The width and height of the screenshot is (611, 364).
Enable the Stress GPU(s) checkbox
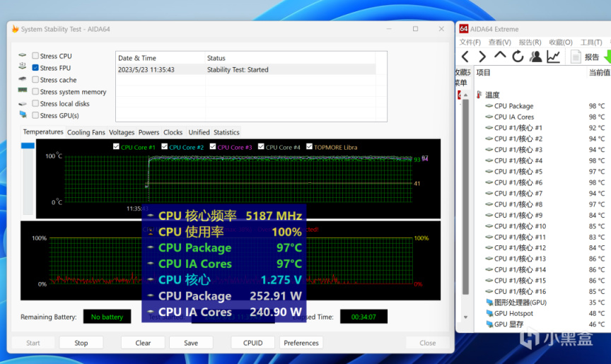click(x=35, y=115)
